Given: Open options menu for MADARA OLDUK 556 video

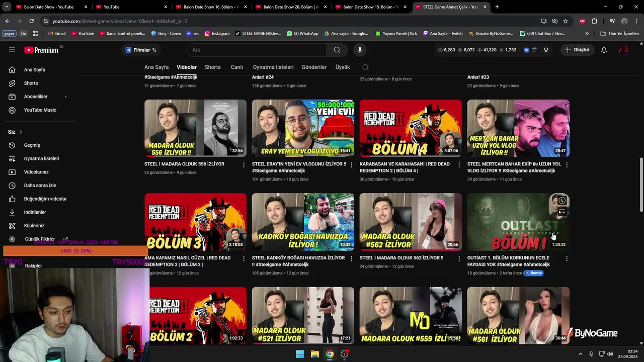Looking at the screenshot, I should pos(244,164).
